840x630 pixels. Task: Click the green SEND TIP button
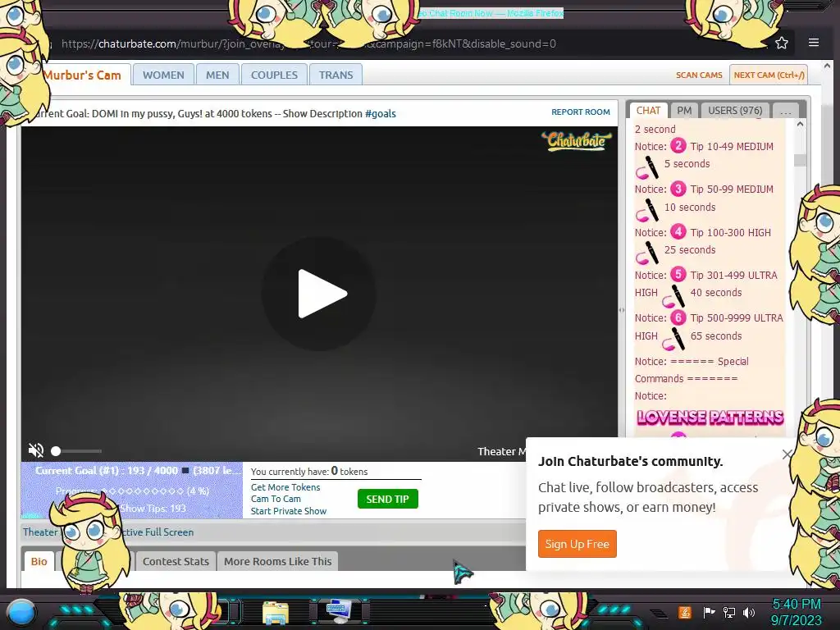click(x=388, y=499)
